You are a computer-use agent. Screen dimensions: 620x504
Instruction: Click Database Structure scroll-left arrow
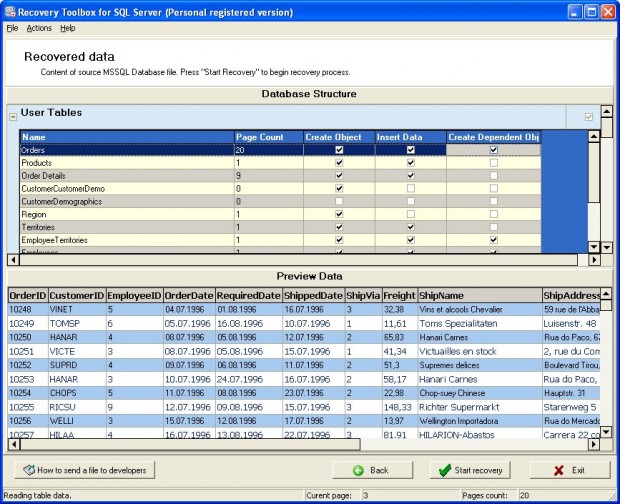13,260
